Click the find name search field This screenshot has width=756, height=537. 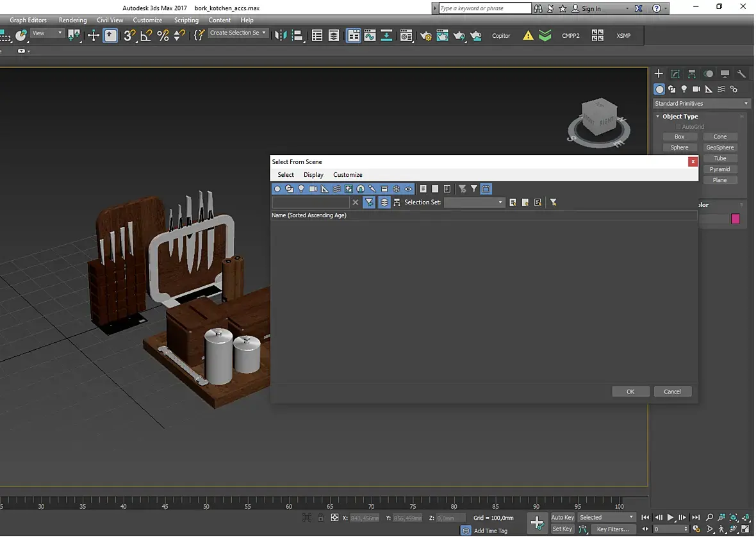click(x=311, y=202)
